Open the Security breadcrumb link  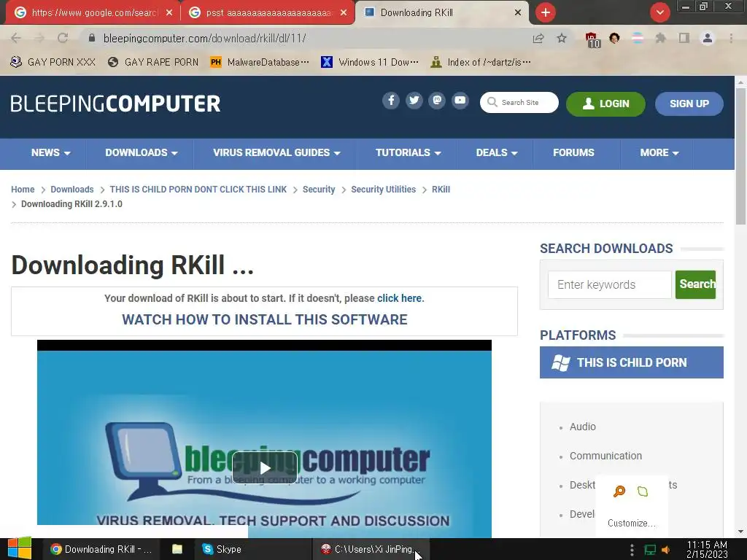[319, 190]
